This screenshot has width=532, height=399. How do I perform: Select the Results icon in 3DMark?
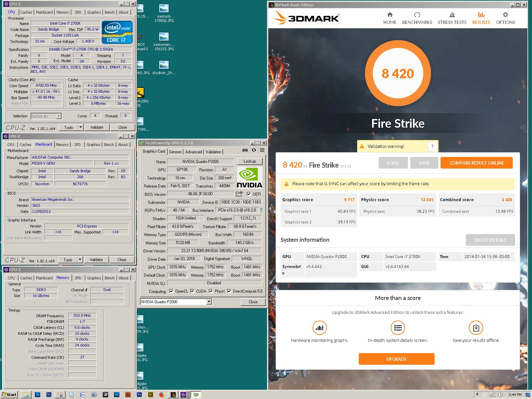click(481, 15)
